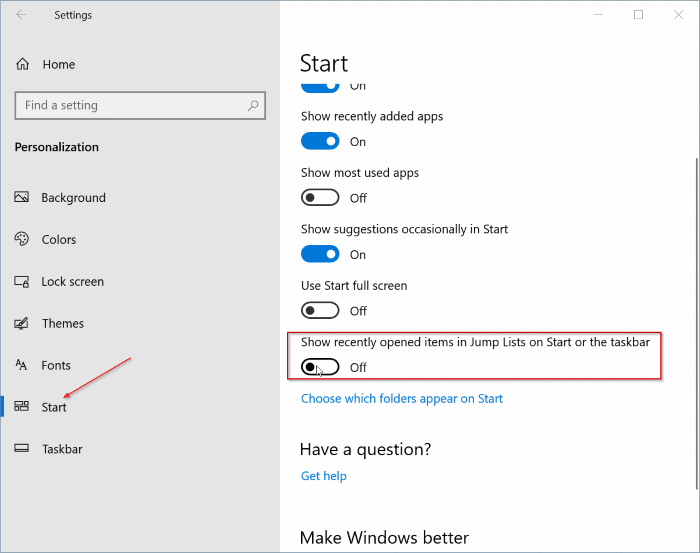
Task: Click the Background picture icon
Action: [x=21, y=197]
